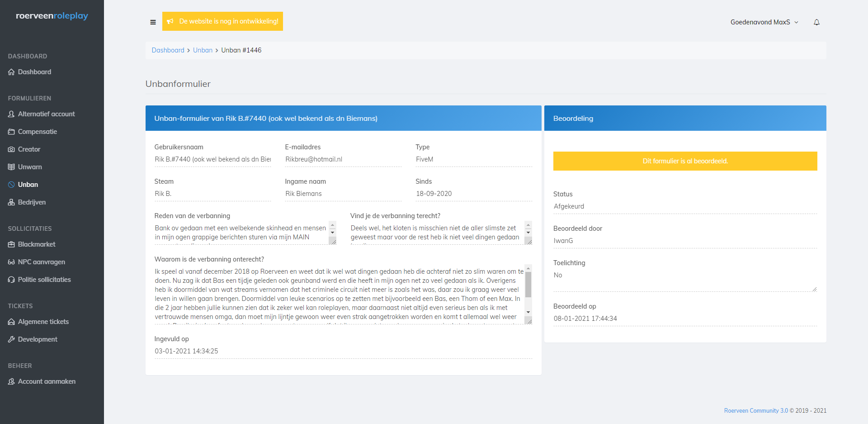Click the Bedrijven sidebar icon

pyautogui.click(x=11, y=202)
